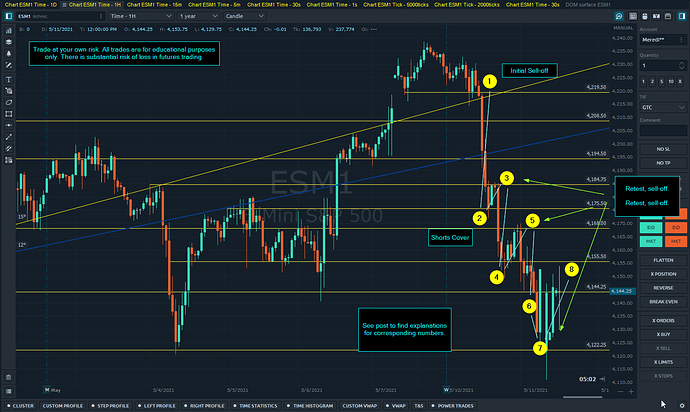Select the Trend line drawing tool
The image size is (690, 412).
point(8,137)
